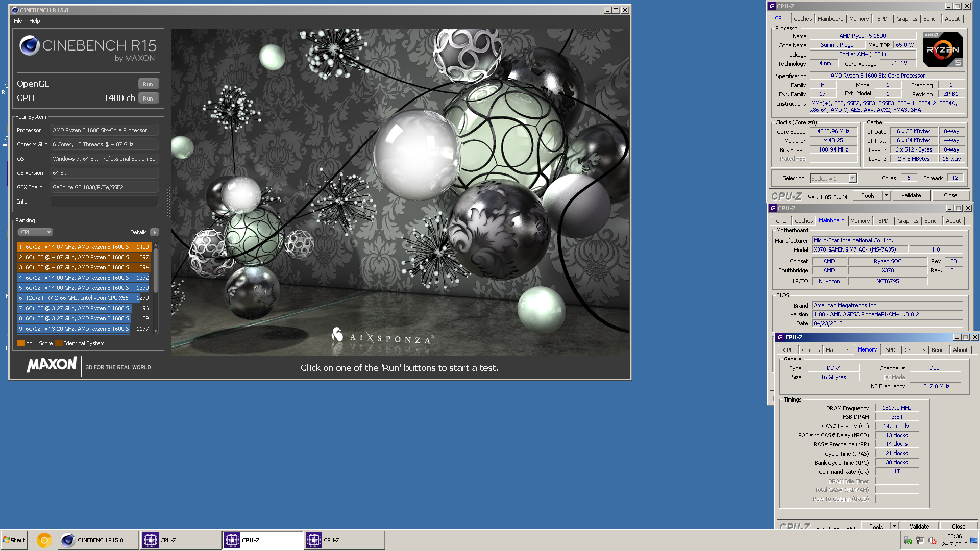Open the orange browser icon in the taskbar
Screen dimensions: 980x551
44,540
